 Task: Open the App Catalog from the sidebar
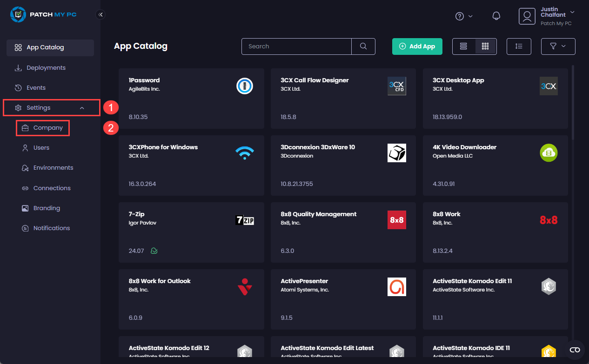click(44, 47)
